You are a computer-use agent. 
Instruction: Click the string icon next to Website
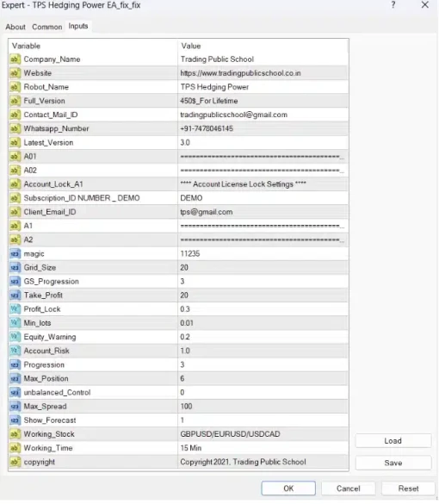click(x=15, y=73)
